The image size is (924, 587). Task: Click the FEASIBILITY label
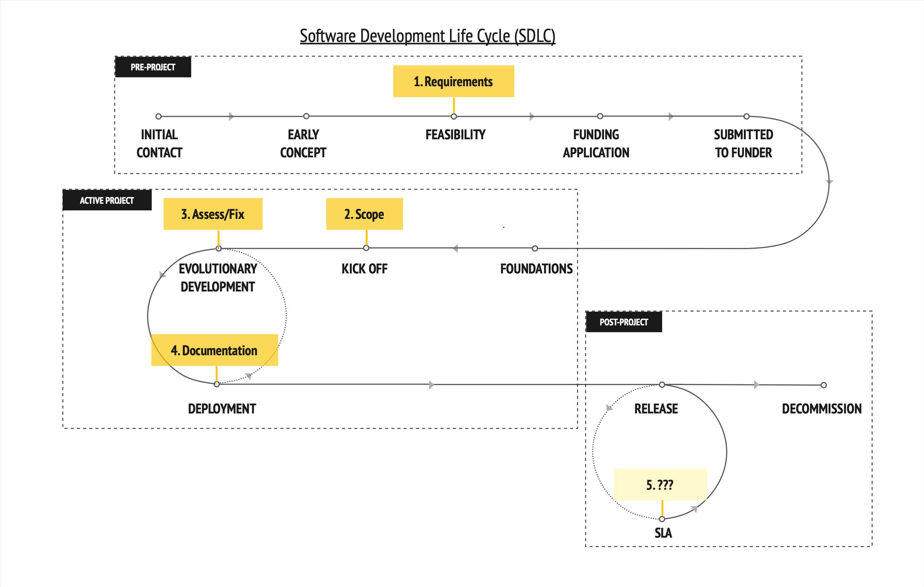(x=456, y=135)
